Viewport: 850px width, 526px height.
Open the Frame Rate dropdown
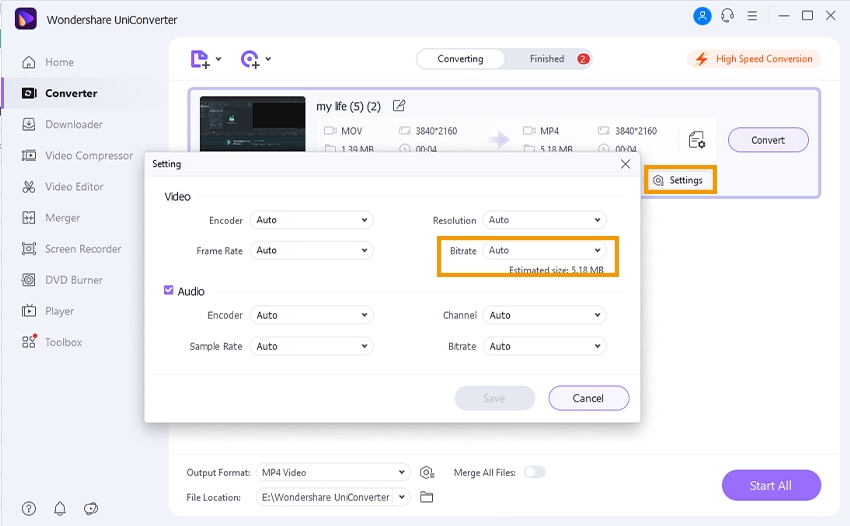point(311,250)
